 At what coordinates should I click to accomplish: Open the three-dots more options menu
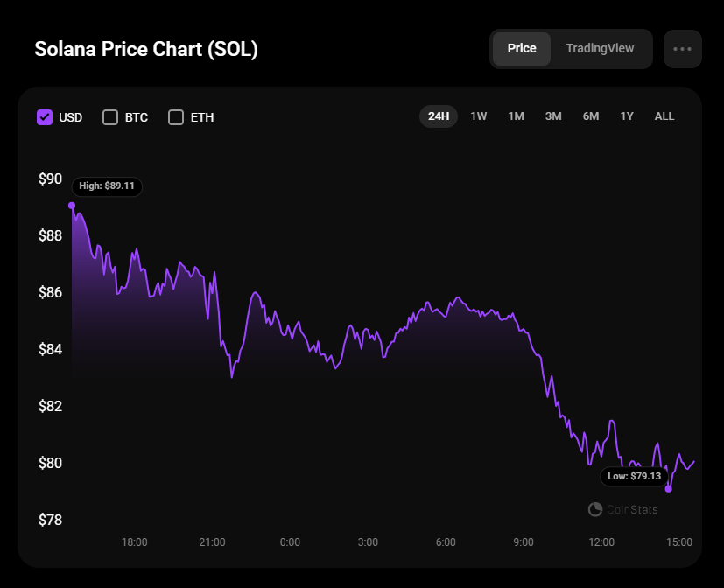[683, 49]
